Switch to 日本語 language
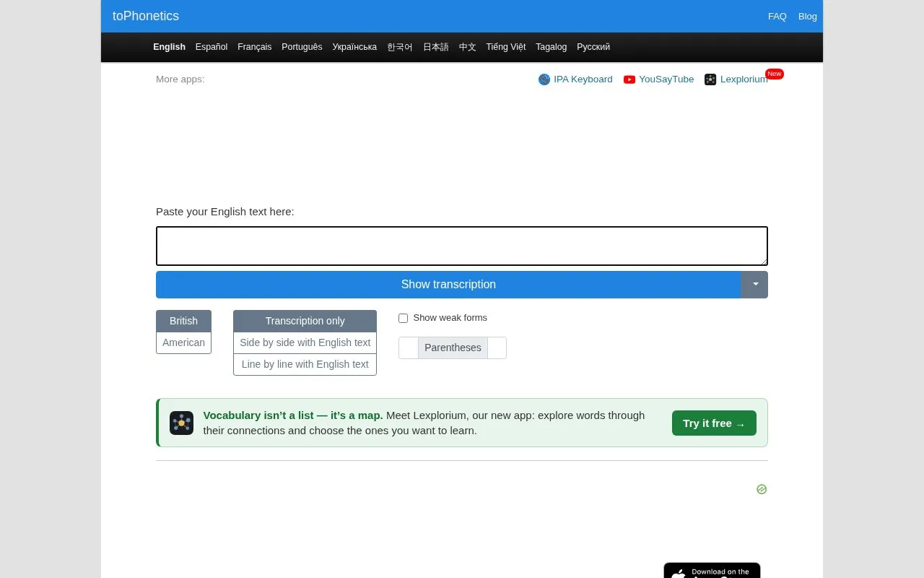Image resolution: width=924 pixels, height=578 pixels. click(x=436, y=47)
